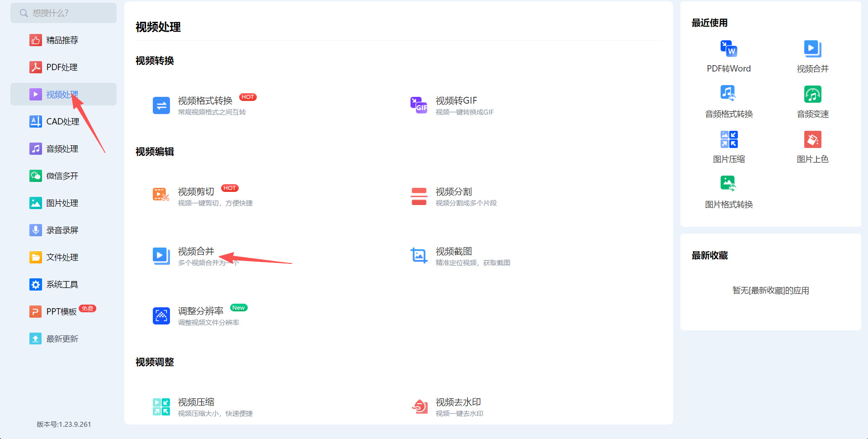The width and height of the screenshot is (868, 439).
Task: Click the 视频剪切 title text
Action: [x=196, y=191]
